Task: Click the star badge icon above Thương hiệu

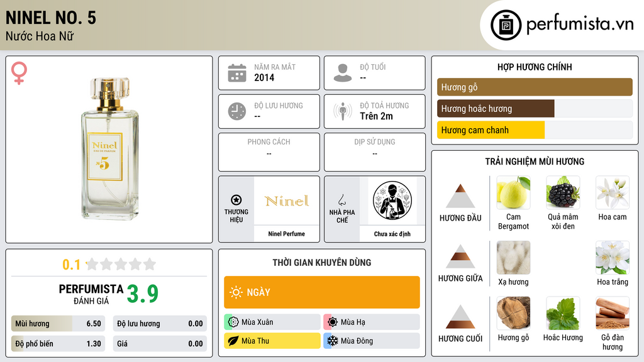Action: [x=236, y=200]
